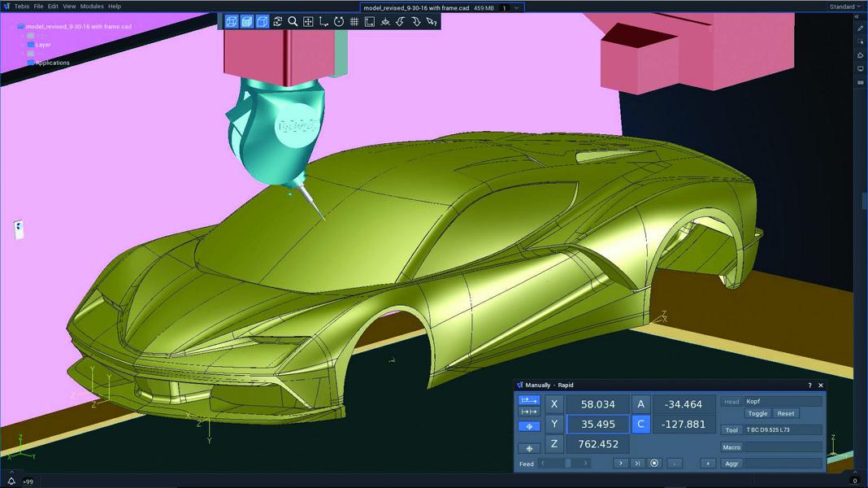Open the Modules menu
Screen dimensions: 868x488
point(92,6)
